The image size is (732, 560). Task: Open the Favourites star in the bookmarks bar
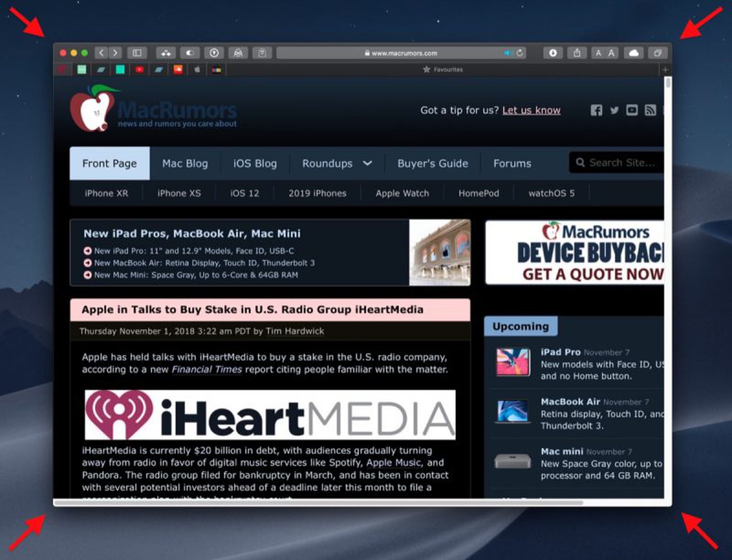point(425,70)
